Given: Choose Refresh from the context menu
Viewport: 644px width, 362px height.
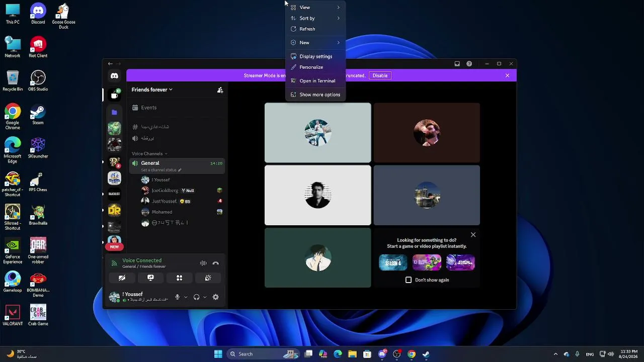Looking at the screenshot, I should [315, 29].
